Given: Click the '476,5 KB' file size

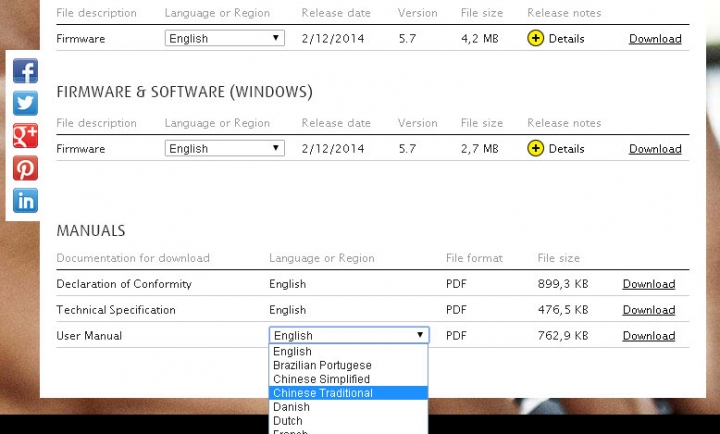Looking at the screenshot, I should [x=562, y=310].
